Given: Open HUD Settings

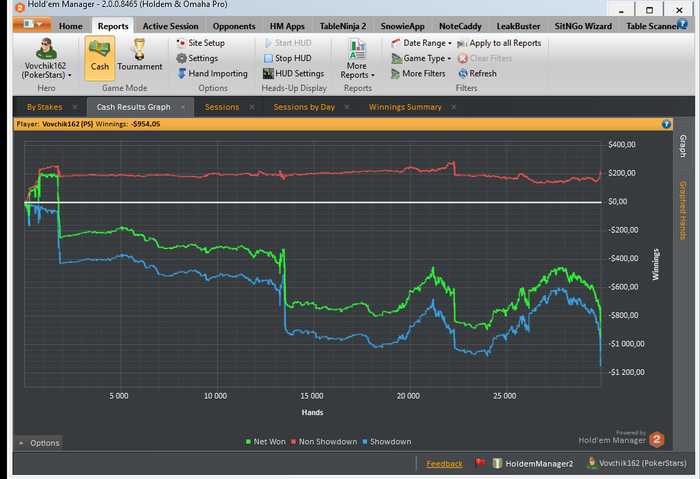Looking at the screenshot, I should point(293,73).
